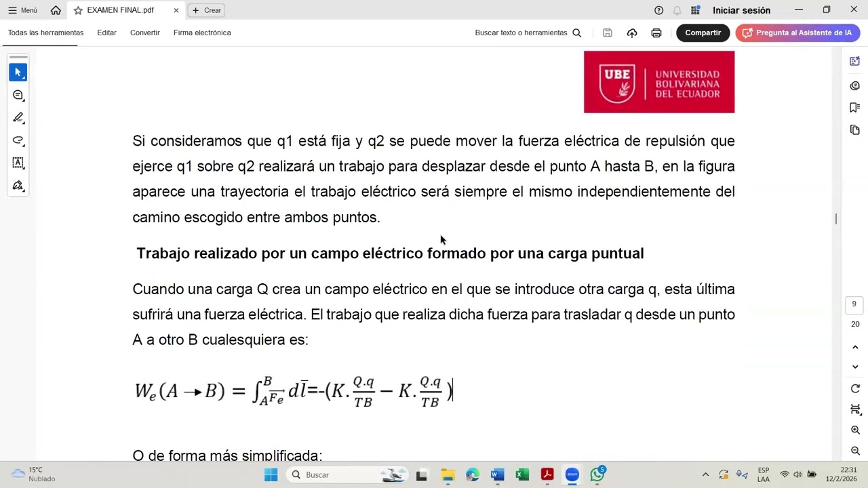Screen dimensions: 868x488
Task: Click the Crear new tab button
Action: (206, 10)
